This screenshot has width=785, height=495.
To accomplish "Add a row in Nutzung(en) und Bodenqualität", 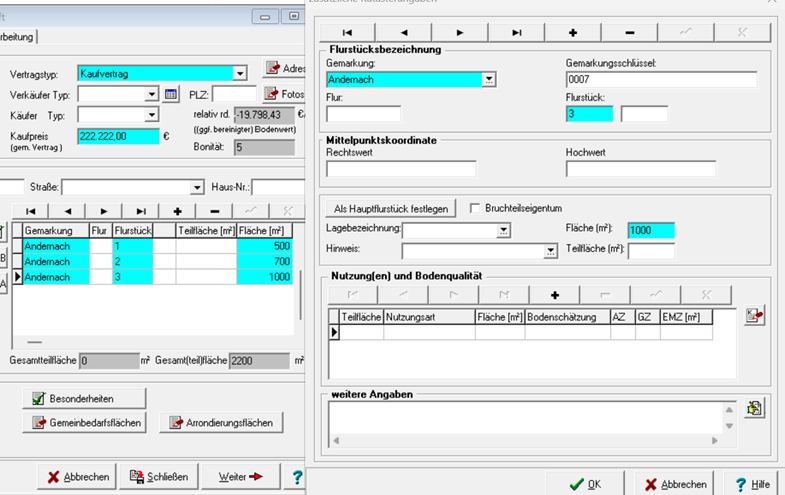I will click(x=555, y=295).
